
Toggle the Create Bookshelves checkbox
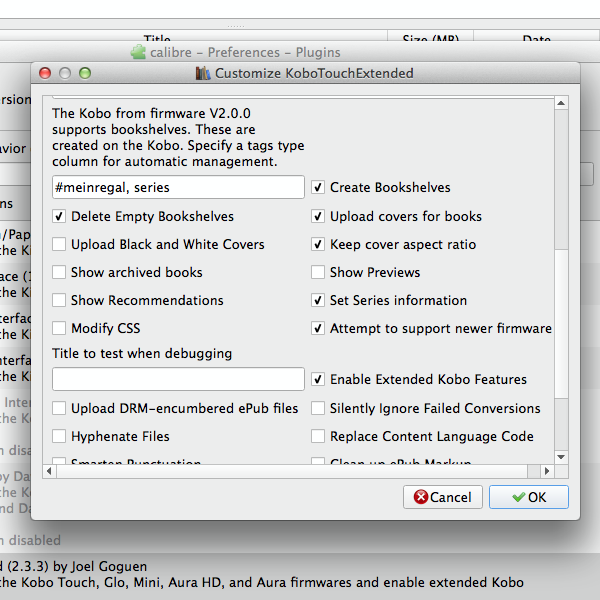(318, 188)
